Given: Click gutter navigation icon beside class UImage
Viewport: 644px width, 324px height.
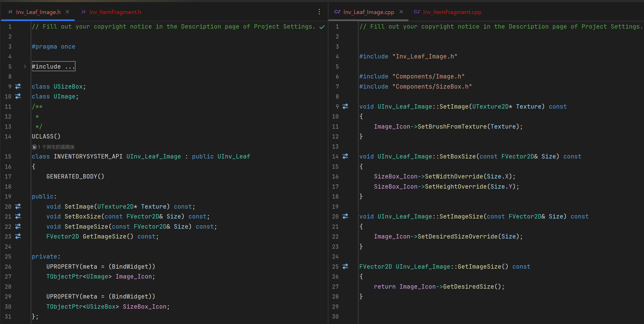Looking at the screenshot, I should click(x=18, y=96).
